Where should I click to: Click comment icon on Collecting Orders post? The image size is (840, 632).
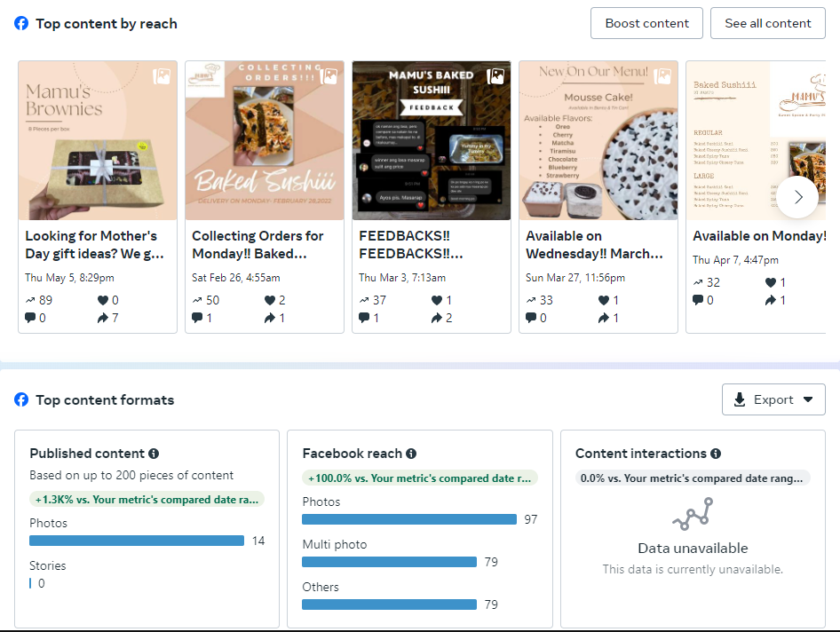point(197,318)
